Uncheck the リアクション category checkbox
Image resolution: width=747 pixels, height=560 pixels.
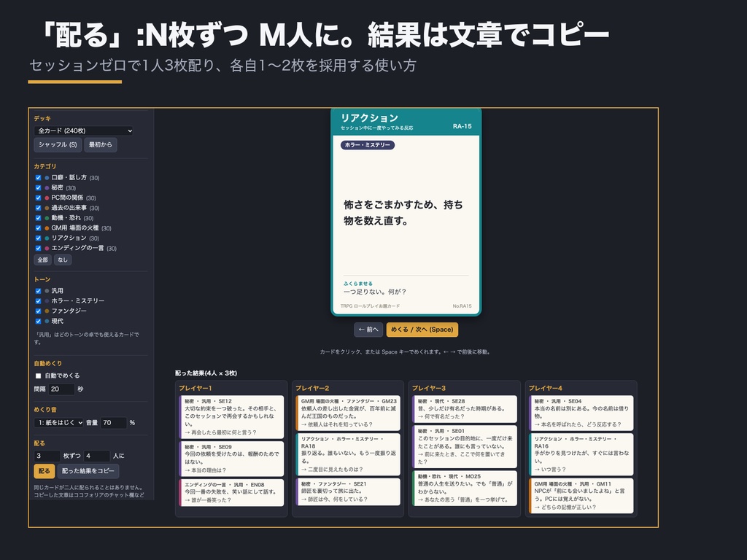(x=38, y=238)
